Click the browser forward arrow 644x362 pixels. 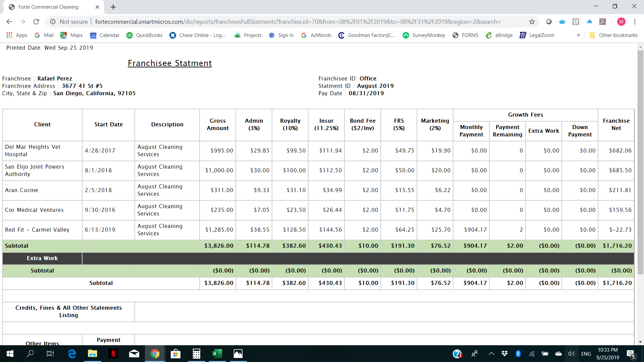pyautogui.click(x=22, y=22)
